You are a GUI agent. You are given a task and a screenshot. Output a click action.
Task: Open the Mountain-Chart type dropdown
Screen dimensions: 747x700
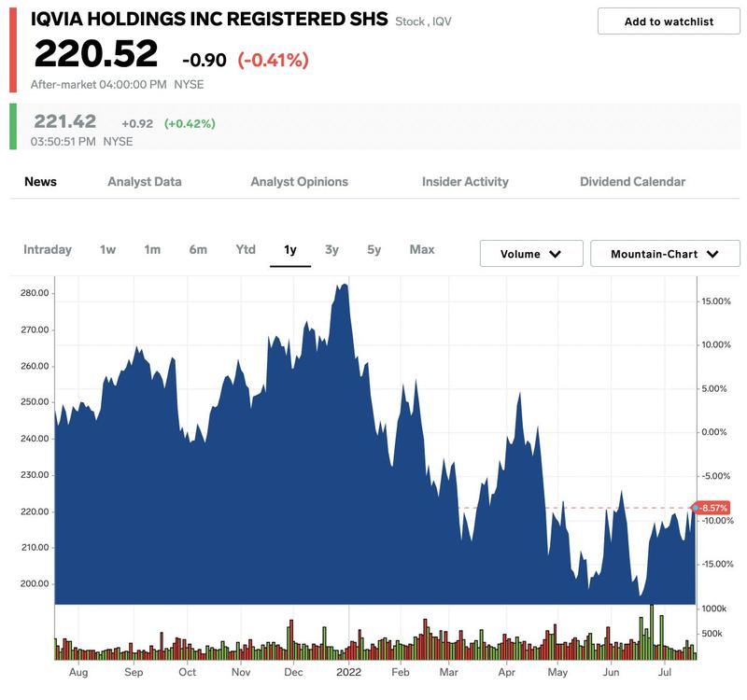665,253
